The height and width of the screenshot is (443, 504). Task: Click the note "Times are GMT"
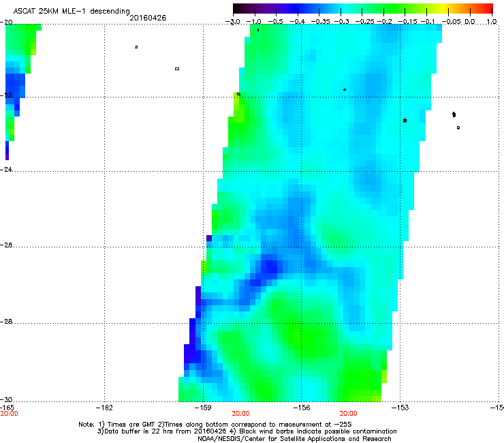coord(130,425)
